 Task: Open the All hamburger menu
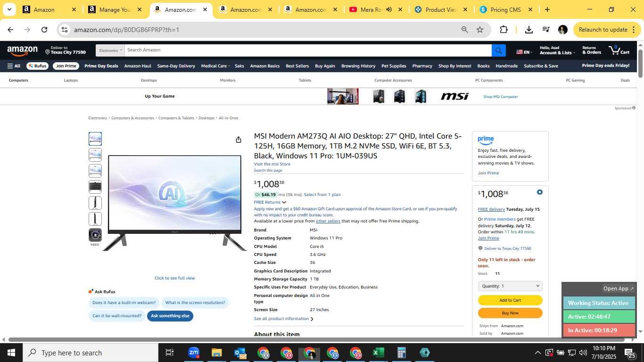14,66
